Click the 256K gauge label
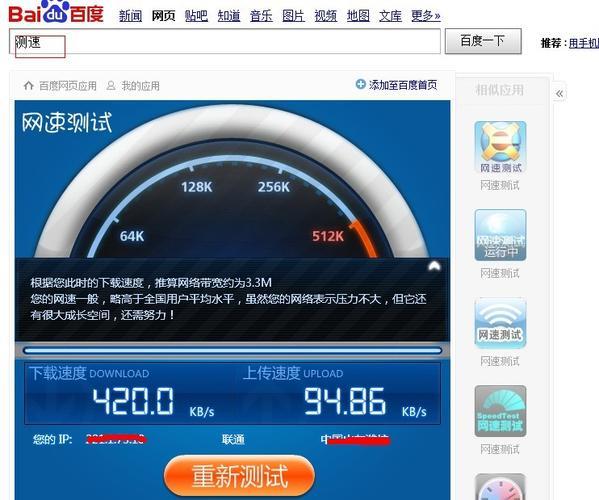 point(274,187)
